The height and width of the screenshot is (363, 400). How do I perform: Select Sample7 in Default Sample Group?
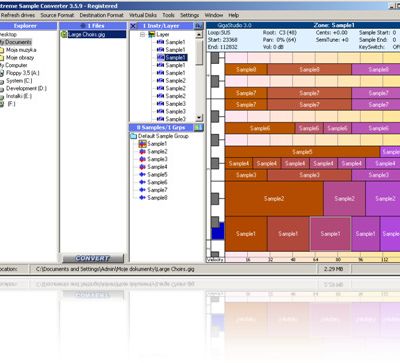tap(157, 190)
